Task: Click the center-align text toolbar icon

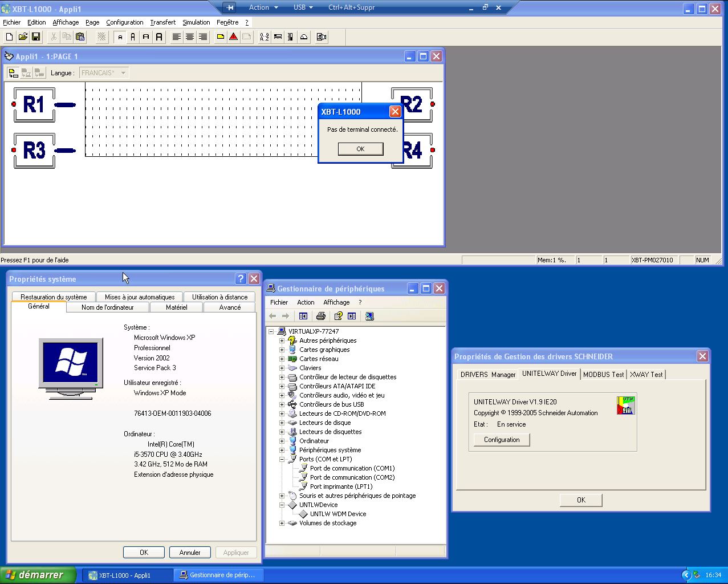Action: pyautogui.click(x=190, y=37)
